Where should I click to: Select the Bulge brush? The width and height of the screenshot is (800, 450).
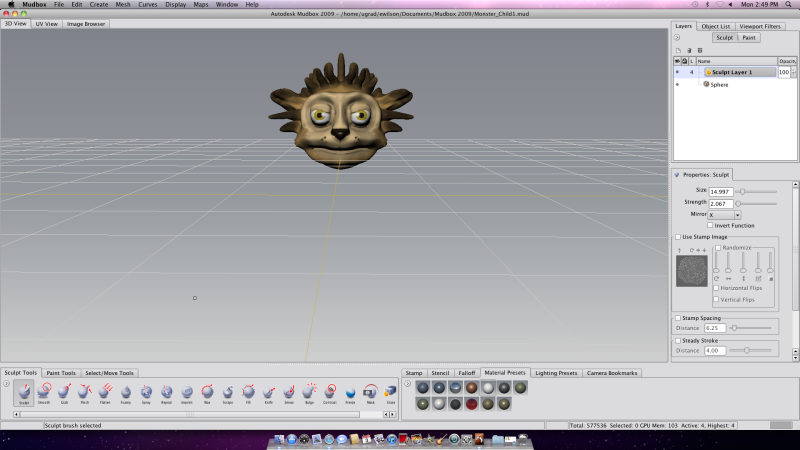pos(309,392)
